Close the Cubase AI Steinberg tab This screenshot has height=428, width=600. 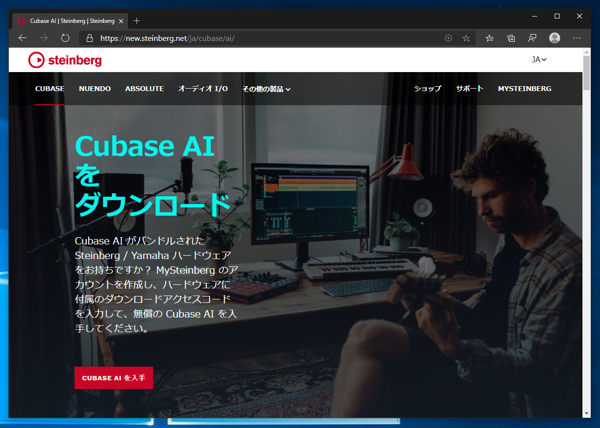[x=121, y=21]
